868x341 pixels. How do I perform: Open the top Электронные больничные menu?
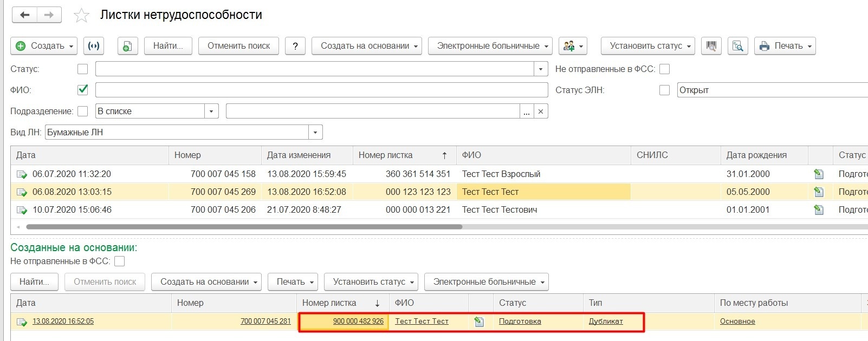(490, 46)
